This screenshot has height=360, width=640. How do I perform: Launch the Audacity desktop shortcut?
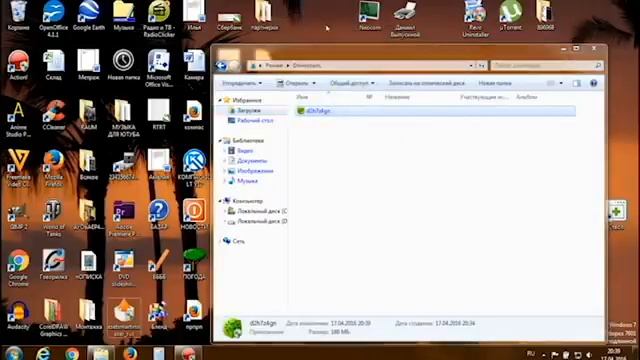18,314
